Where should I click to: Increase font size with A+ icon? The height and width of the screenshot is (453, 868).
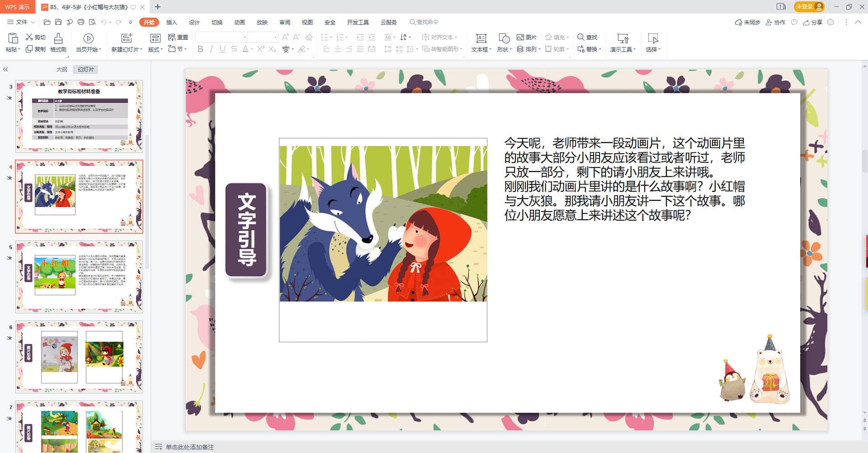[x=285, y=37]
